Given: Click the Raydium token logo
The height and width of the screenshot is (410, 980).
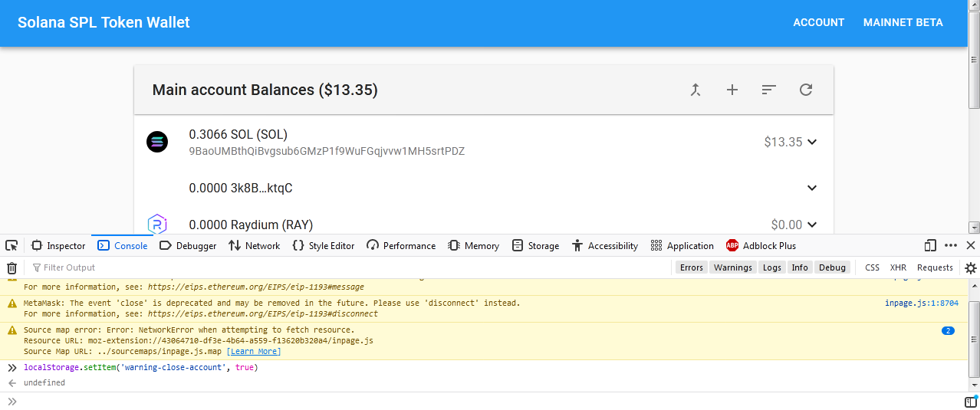Looking at the screenshot, I should [x=157, y=225].
